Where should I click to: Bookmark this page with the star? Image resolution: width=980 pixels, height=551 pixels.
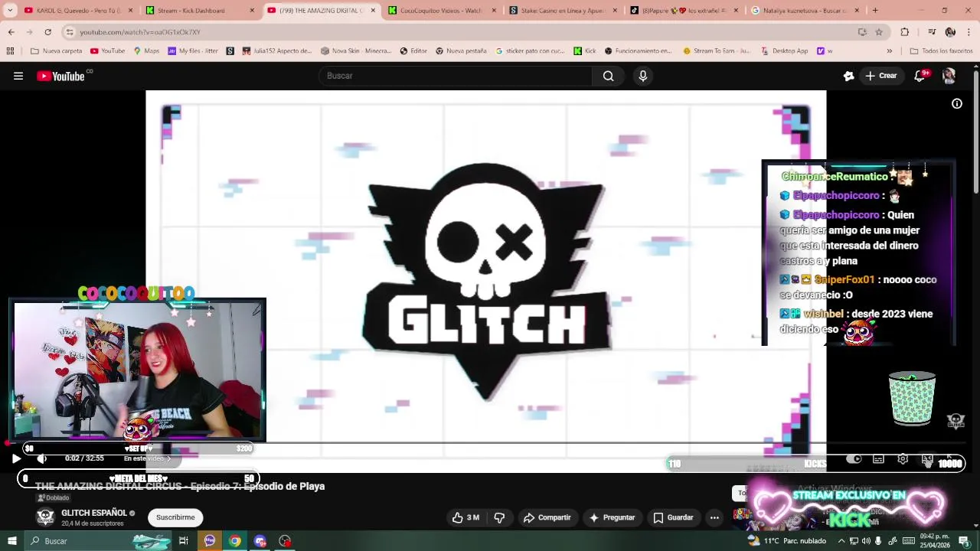879,32
